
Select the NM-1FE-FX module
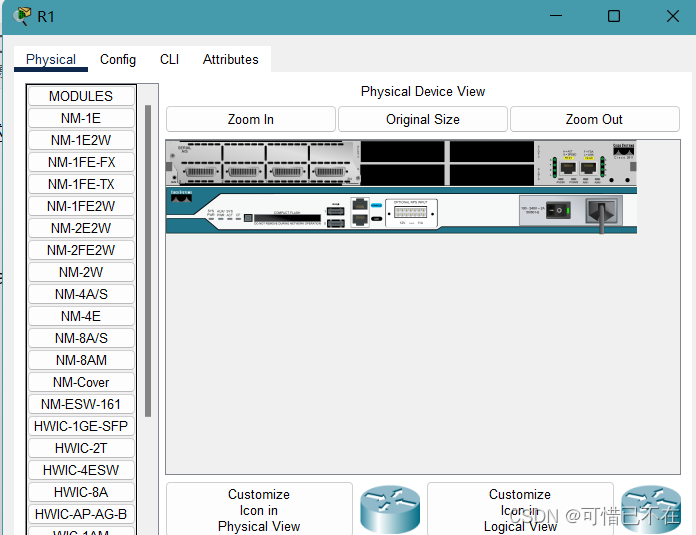81,162
